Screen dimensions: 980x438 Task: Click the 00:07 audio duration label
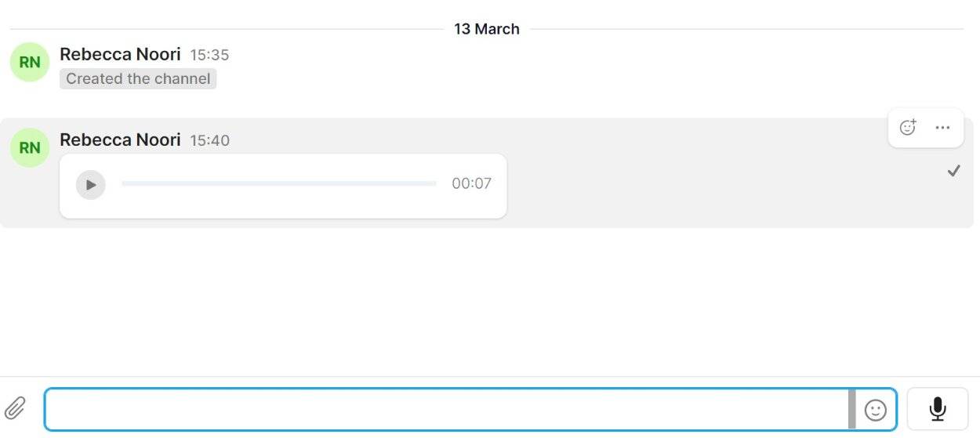tap(471, 184)
